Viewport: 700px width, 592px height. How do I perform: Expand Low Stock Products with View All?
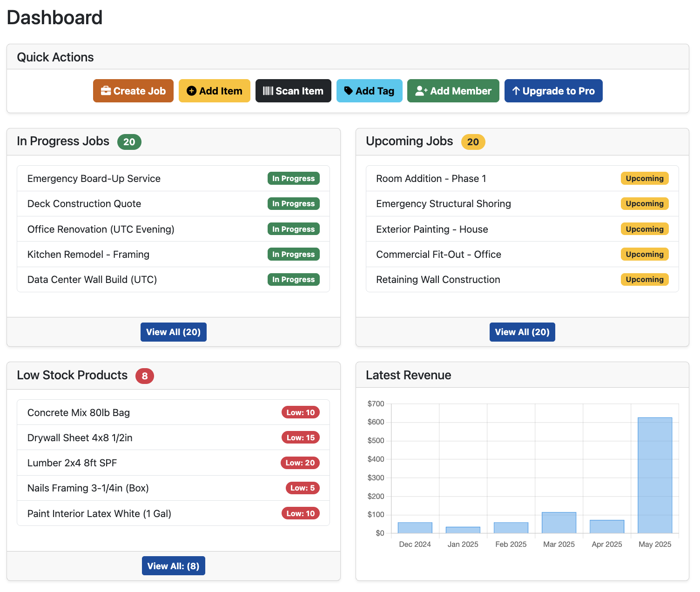173,565
